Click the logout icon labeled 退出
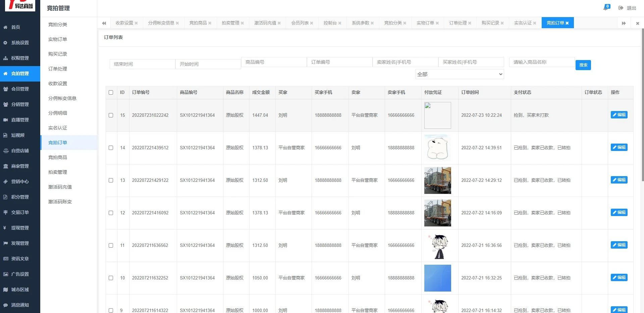This screenshot has height=313, width=644. click(x=621, y=8)
